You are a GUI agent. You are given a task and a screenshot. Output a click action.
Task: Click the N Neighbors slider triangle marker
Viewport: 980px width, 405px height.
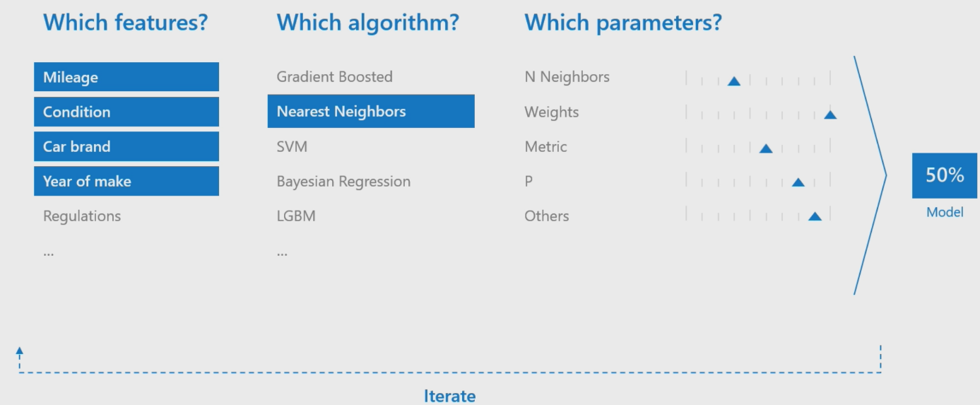click(734, 81)
